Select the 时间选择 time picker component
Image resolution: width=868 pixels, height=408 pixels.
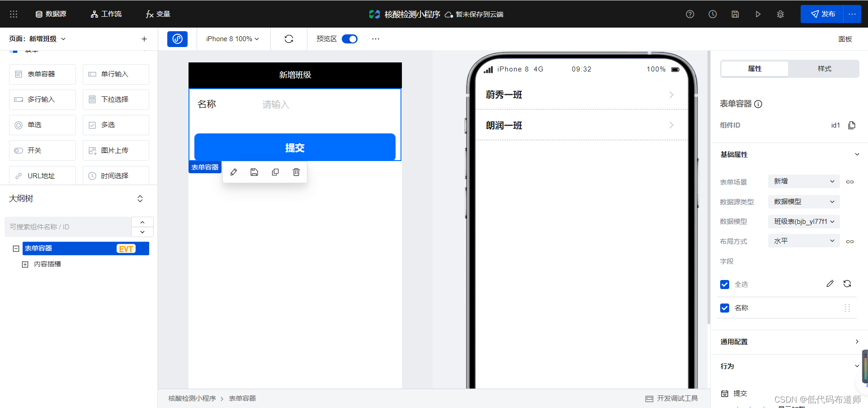pos(116,176)
